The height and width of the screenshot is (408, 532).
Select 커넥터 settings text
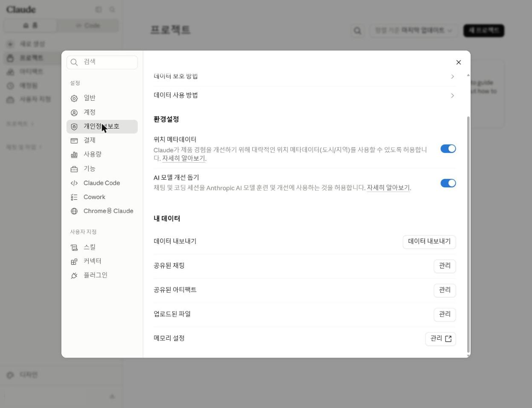93,261
